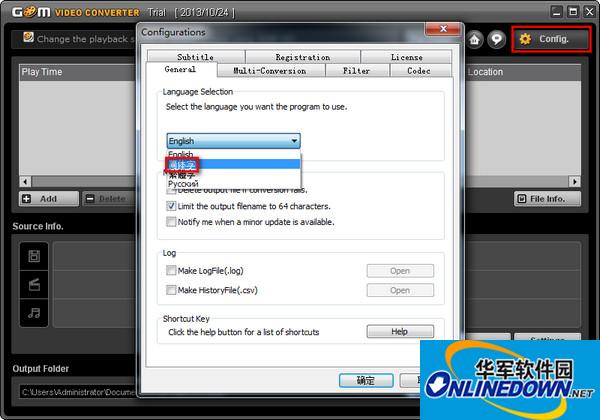Open the Multi-Conversion tab
The height and width of the screenshot is (420, 600).
tap(270, 71)
